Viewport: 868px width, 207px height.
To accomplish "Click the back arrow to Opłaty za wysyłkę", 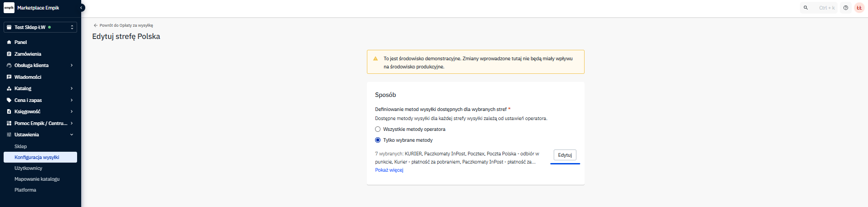I will click(96, 25).
